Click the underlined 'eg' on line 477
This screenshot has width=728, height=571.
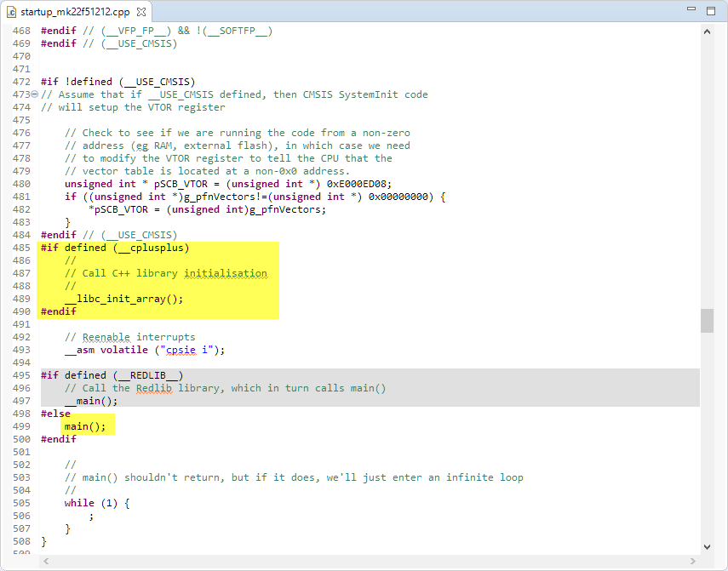click(x=142, y=146)
